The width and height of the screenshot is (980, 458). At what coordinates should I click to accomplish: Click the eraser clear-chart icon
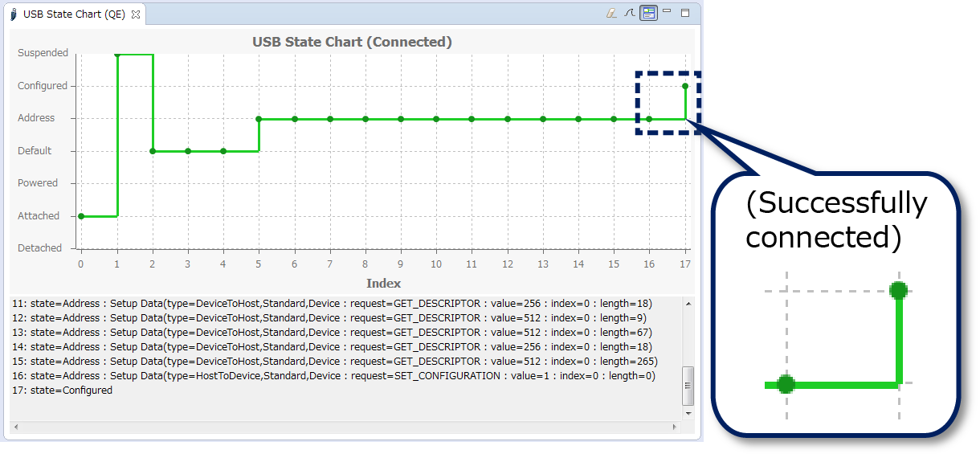coord(611,13)
